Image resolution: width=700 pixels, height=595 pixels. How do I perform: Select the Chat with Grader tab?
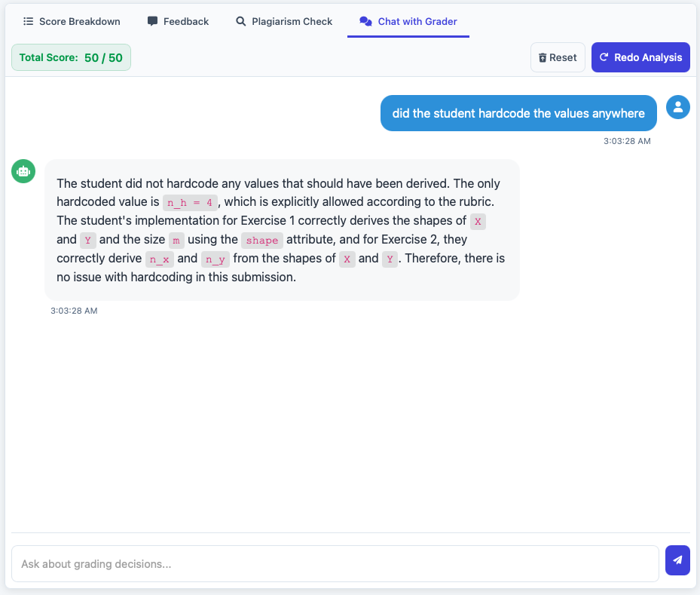(408, 21)
